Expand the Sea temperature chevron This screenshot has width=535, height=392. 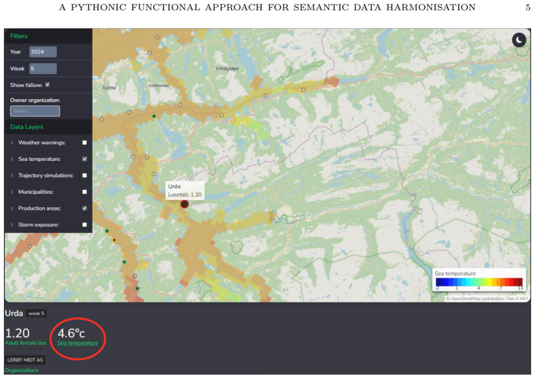pyautogui.click(x=12, y=159)
